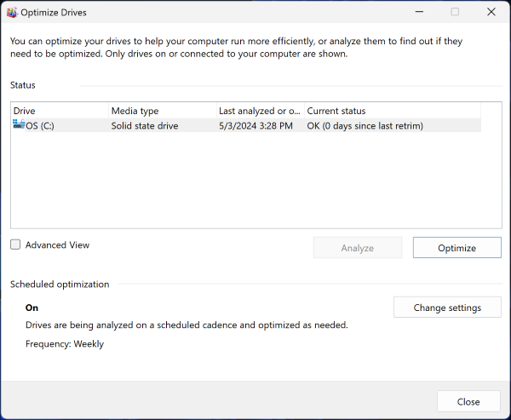Close the window with title bar X
Image resolution: width=511 pixels, height=420 pixels.
click(x=491, y=12)
